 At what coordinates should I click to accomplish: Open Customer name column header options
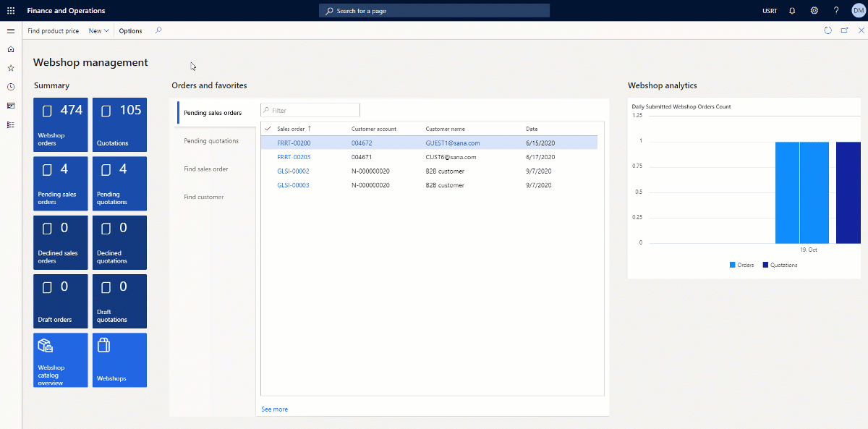445,129
